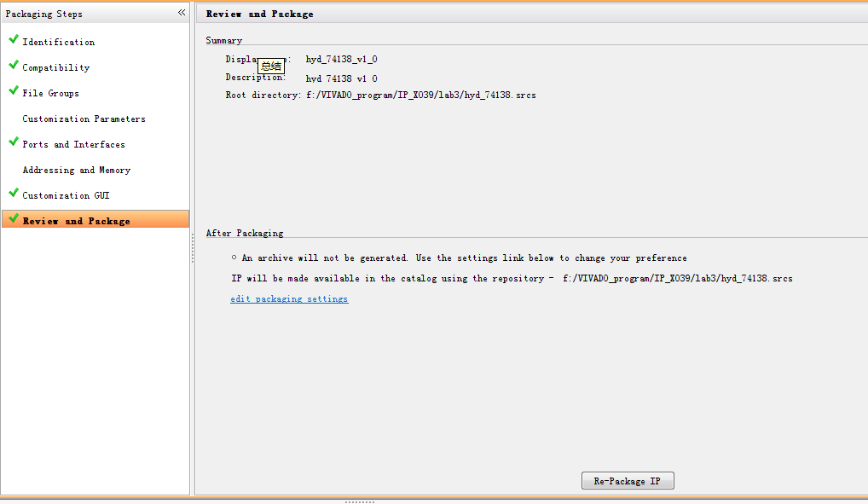Go to the Compatibility step
The height and width of the screenshot is (504, 868).
pyautogui.click(x=56, y=67)
